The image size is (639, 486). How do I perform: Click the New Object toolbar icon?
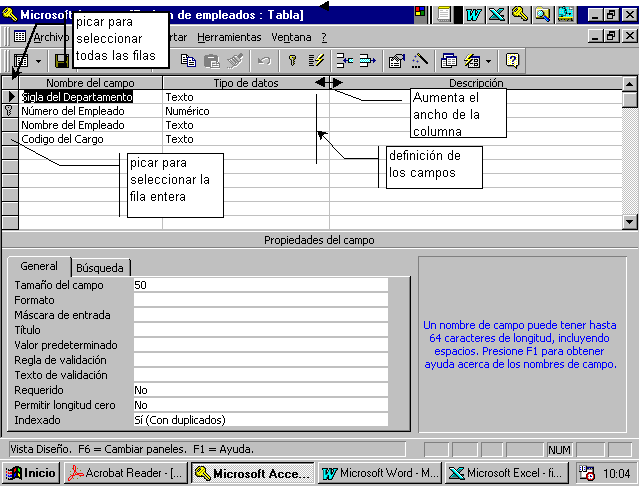pos(472,61)
